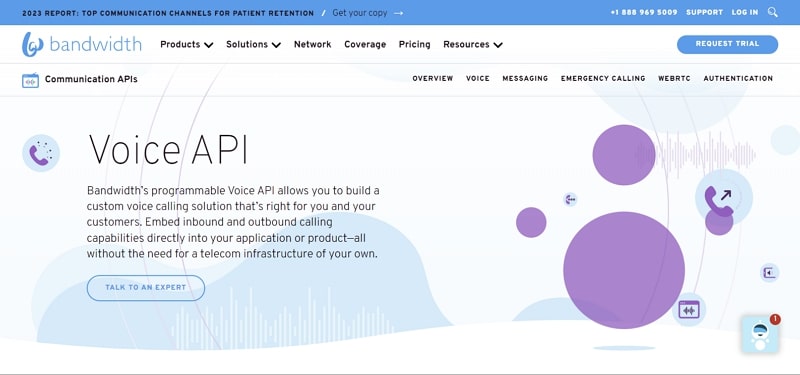This screenshot has width=800, height=375.
Task: Click the Request Trial button
Action: [x=727, y=44]
